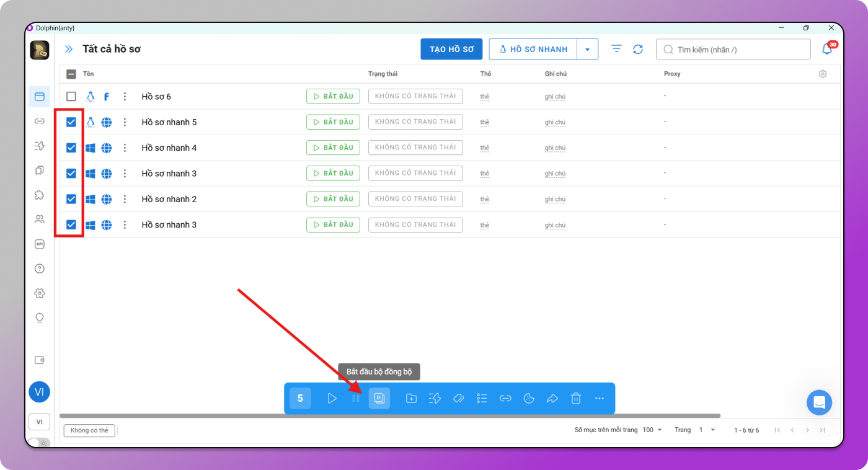
Task: Refresh the profile list
Action: click(x=638, y=49)
